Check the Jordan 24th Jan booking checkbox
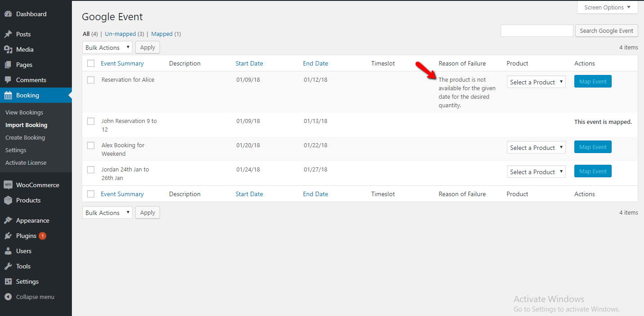This screenshot has height=316, width=644. click(x=91, y=170)
